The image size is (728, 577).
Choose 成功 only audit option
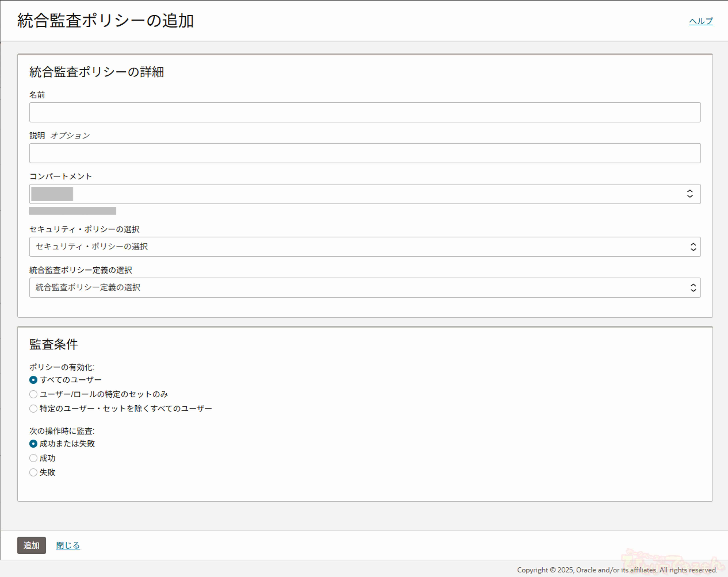point(33,458)
